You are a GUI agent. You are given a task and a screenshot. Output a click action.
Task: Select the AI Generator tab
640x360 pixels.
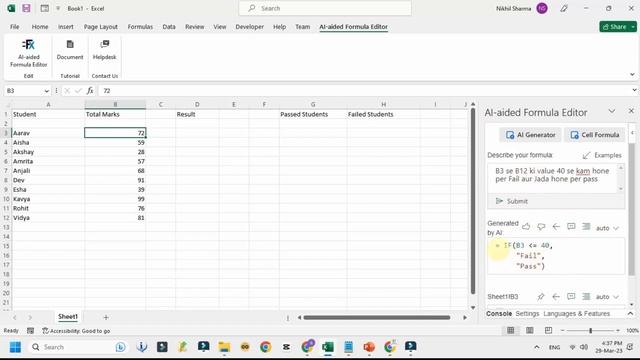(x=531, y=135)
